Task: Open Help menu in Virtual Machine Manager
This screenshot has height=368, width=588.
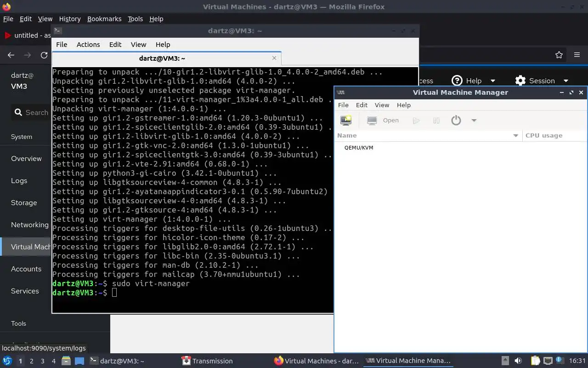Action: click(x=403, y=105)
